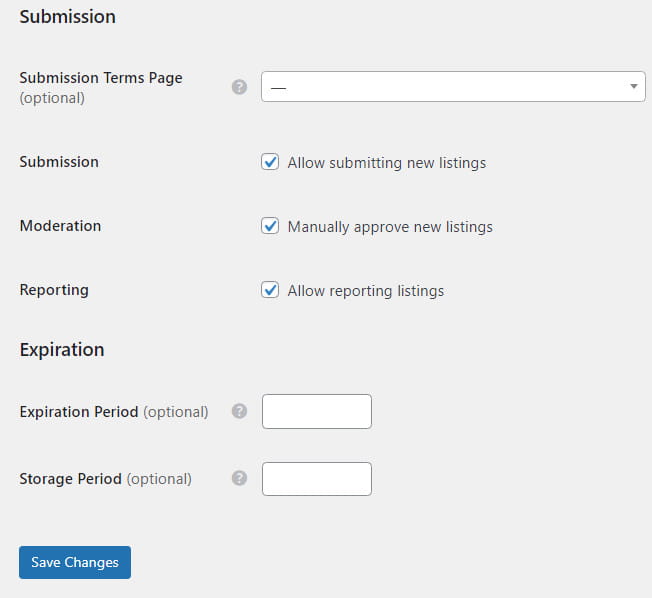
Task: Click the Reporting row label
Action: (54, 290)
